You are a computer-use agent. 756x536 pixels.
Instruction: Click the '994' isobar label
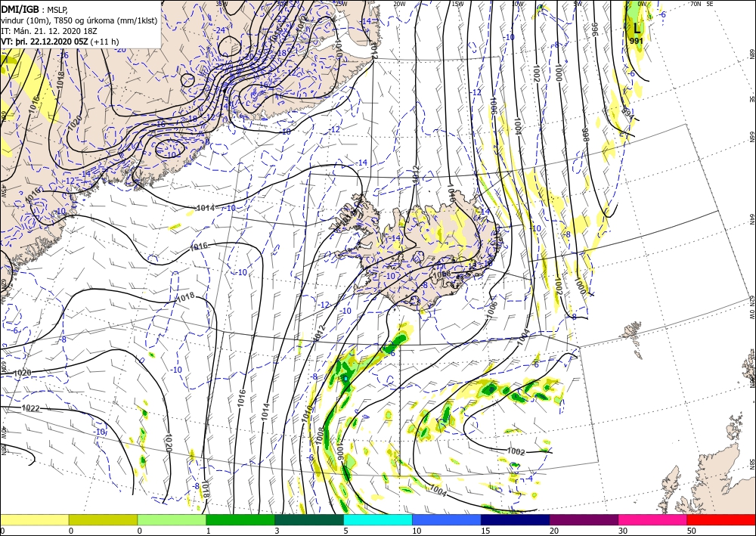[x=627, y=113]
